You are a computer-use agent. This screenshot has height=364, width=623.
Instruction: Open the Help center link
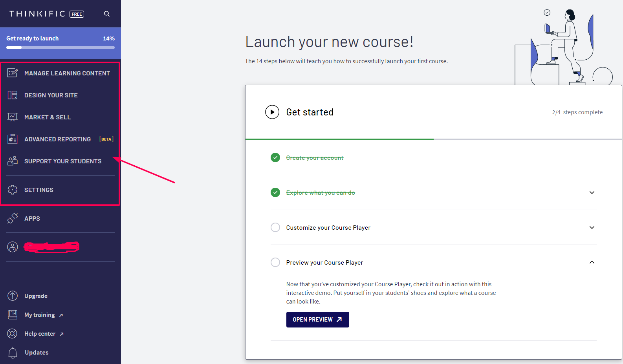click(40, 333)
